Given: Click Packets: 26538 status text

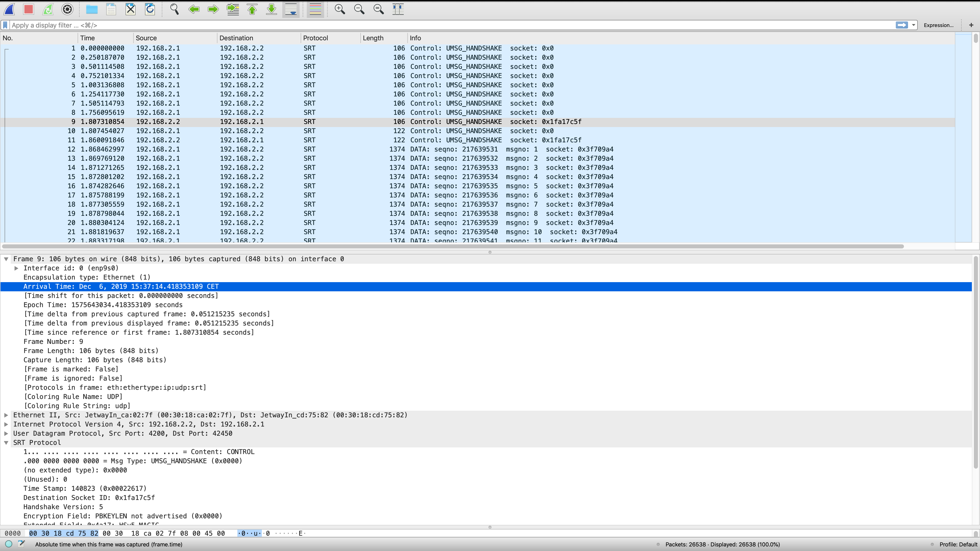Looking at the screenshot, I should point(722,545).
